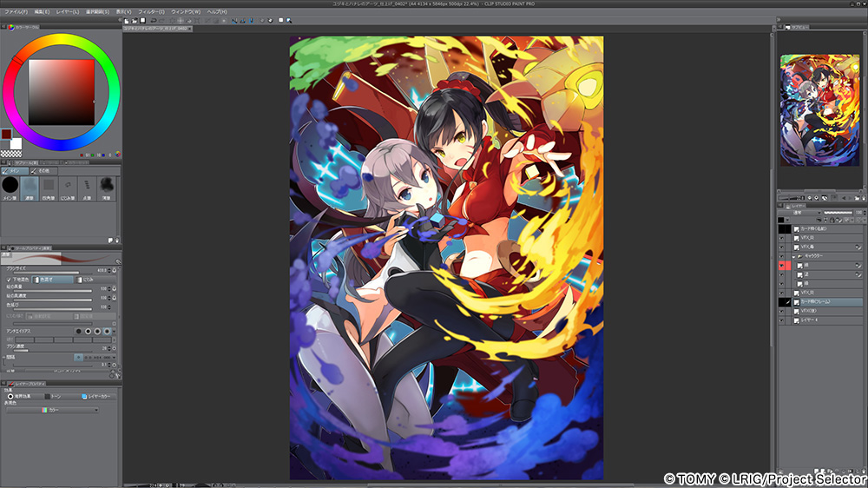Screen dimensions: 868x488
Task: Open the フィルター(I) menu
Action: pyautogui.click(x=151, y=11)
